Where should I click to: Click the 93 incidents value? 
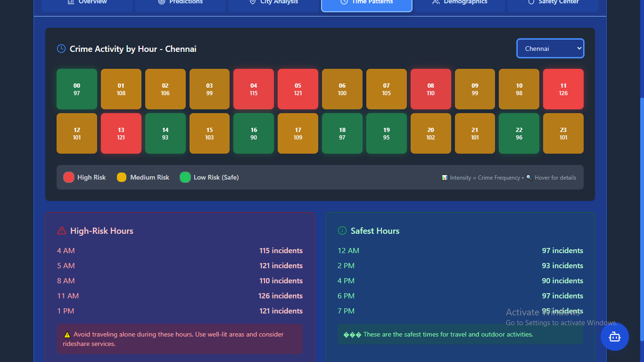point(562,266)
